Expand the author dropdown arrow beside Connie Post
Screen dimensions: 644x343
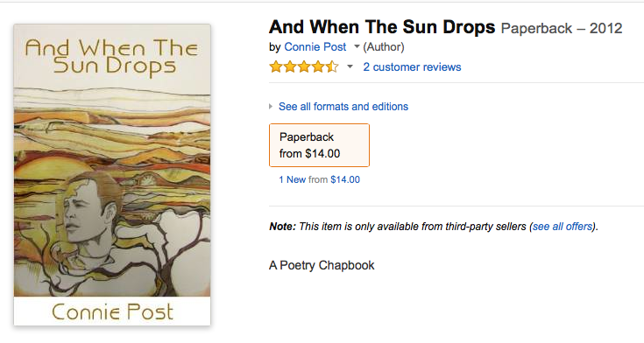[x=357, y=46]
